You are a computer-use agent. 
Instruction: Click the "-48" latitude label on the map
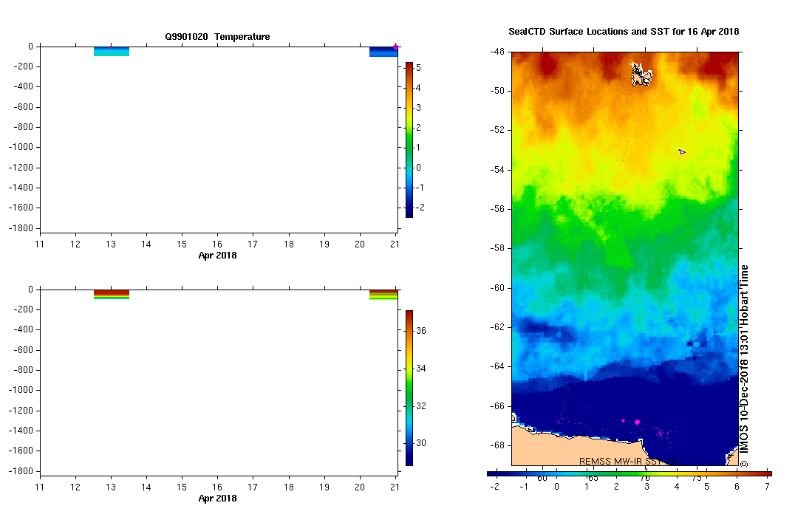(x=497, y=51)
